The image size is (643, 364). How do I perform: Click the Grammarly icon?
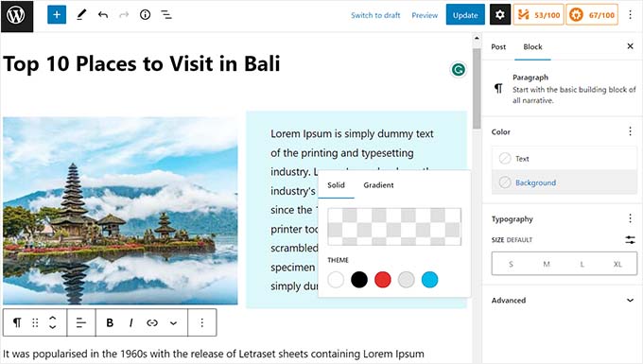point(458,70)
